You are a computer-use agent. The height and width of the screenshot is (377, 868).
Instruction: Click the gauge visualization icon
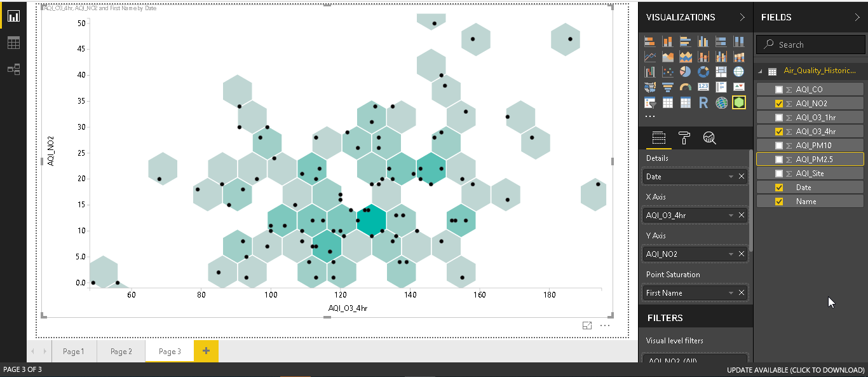pyautogui.click(x=685, y=87)
